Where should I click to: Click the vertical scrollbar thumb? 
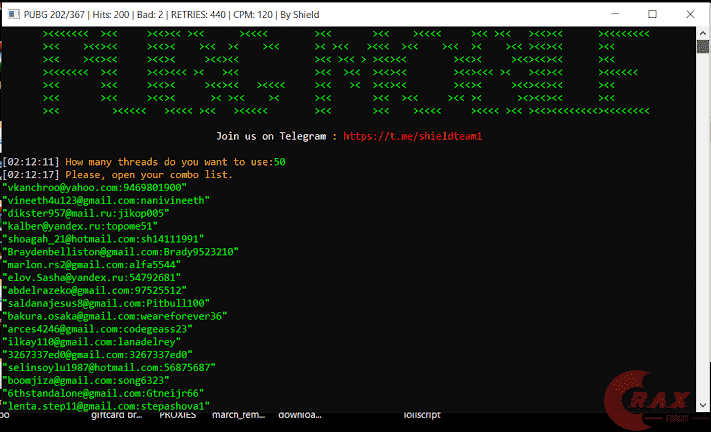pyautogui.click(x=703, y=46)
